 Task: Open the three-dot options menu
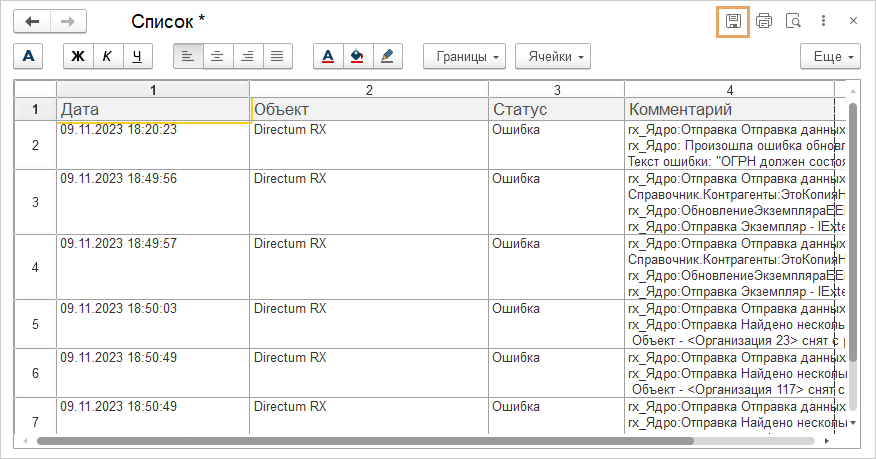823,21
